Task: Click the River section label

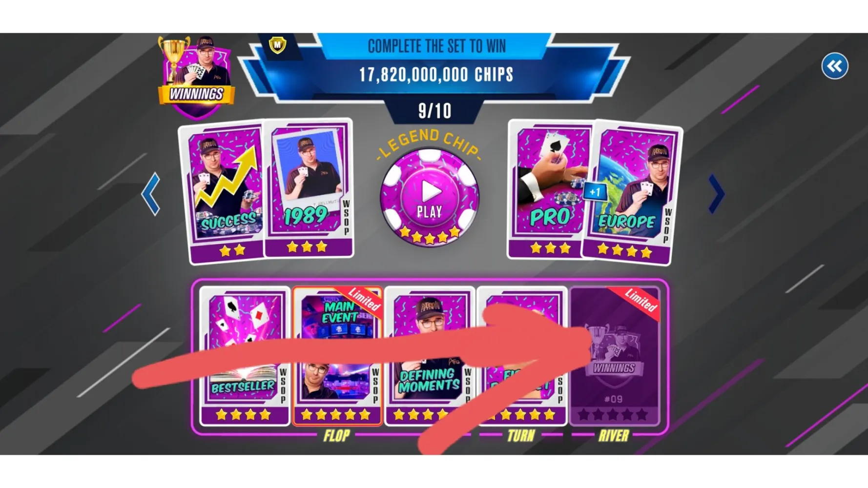Action: point(614,436)
